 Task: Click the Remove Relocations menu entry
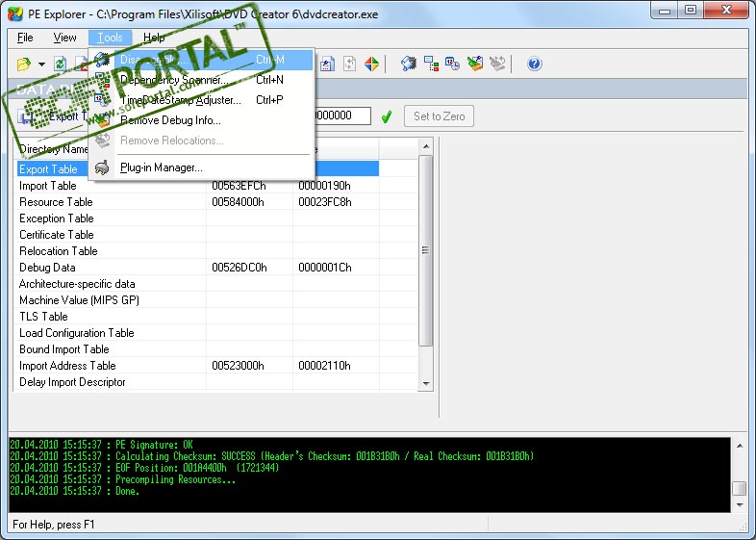(202, 141)
